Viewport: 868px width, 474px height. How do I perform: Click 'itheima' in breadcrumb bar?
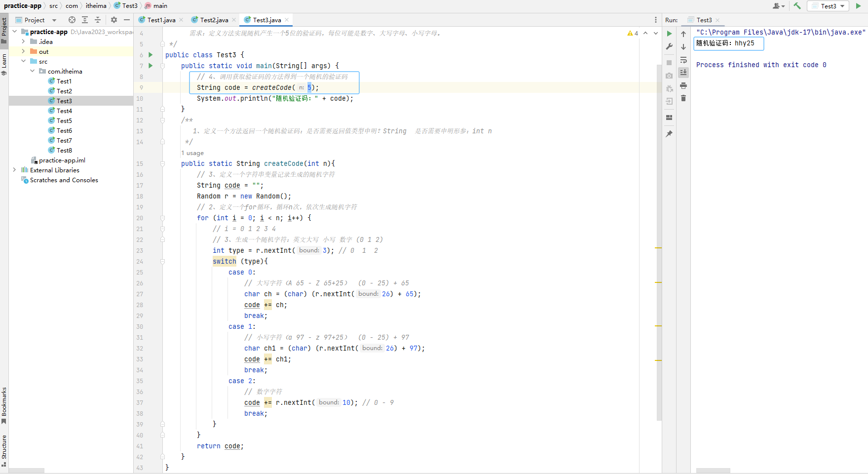pyautogui.click(x=96, y=6)
